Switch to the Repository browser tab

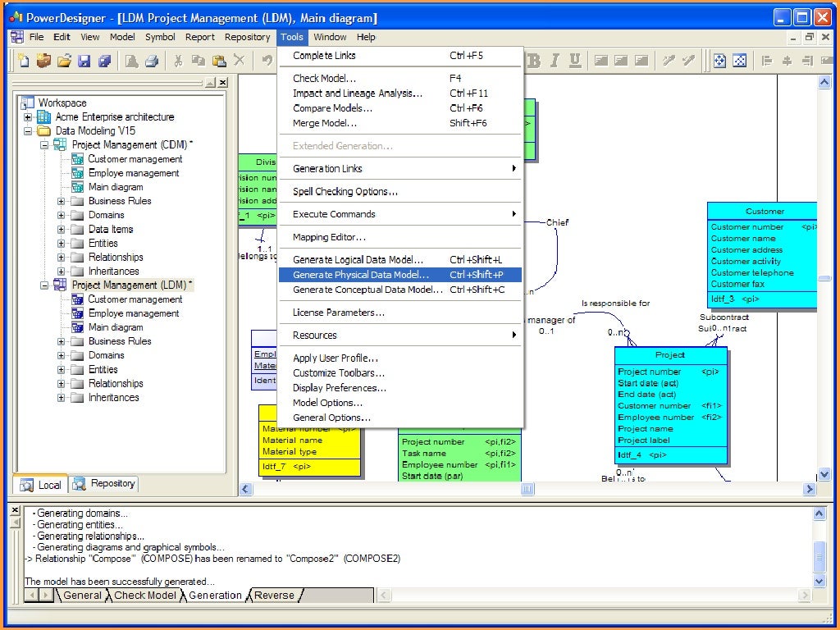pos(105,484)
